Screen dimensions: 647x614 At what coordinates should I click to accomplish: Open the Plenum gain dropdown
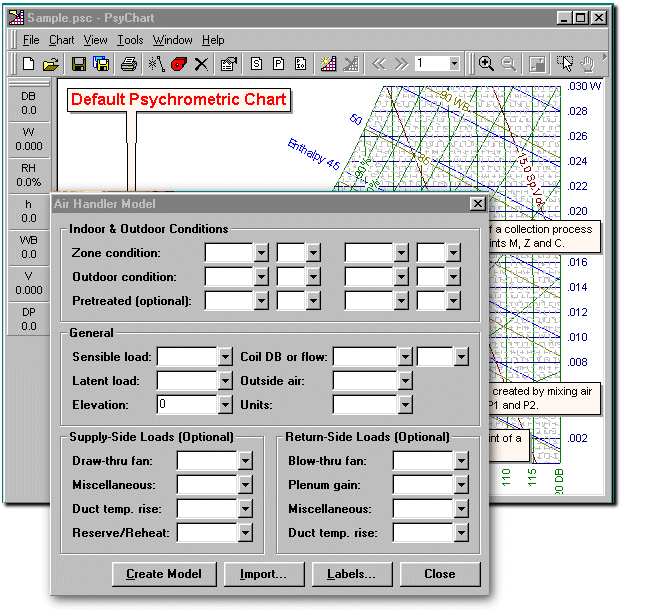click(x=461, y=485)
